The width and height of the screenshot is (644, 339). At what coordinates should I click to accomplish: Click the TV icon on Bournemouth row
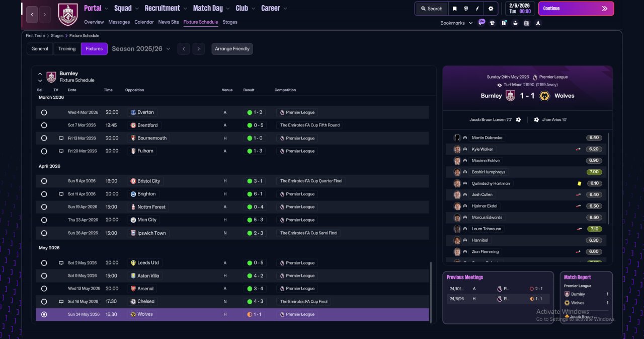click(61, 138)
